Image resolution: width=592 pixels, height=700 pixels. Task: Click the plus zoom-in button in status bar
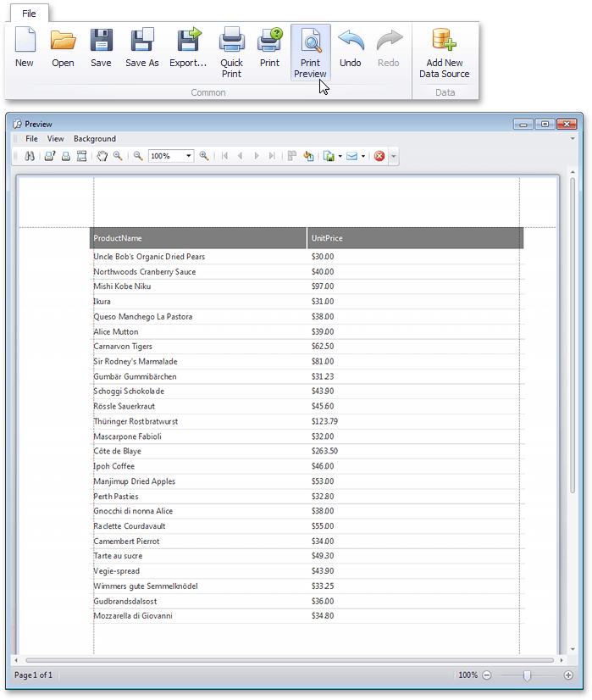click(568, 675)
